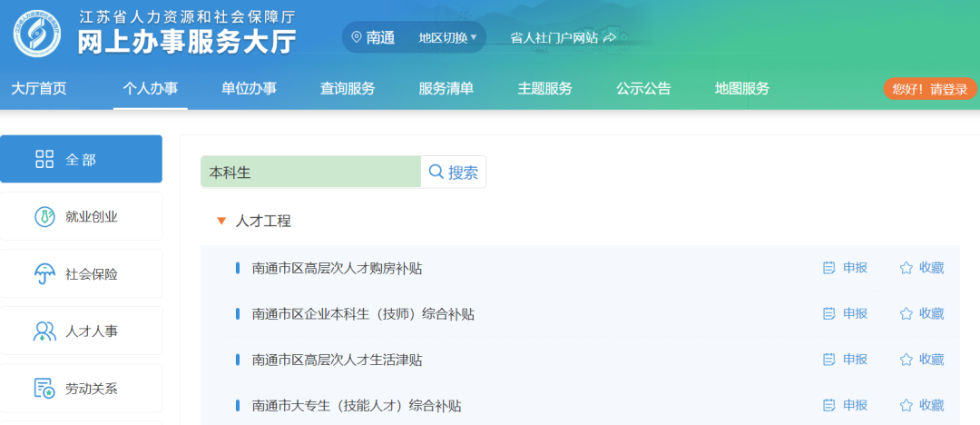Click 申报 for 南通市大专生（技能人才）综合补贴
The height and width of the screenshot is (425, 980).
point(845,405)
